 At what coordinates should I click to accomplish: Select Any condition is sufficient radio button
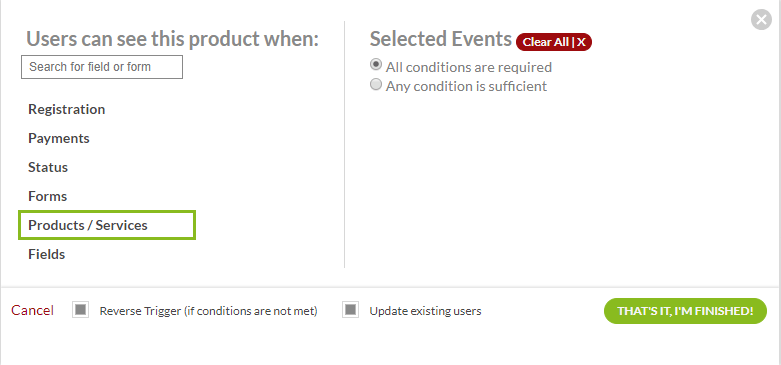[376, 84]
